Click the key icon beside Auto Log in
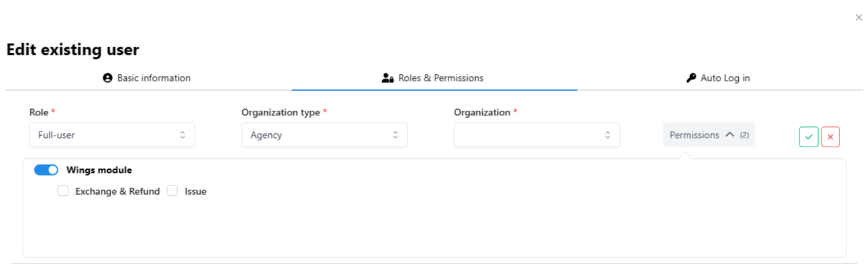Viewport: 868px width, 273px height. (x=691, y=78)
